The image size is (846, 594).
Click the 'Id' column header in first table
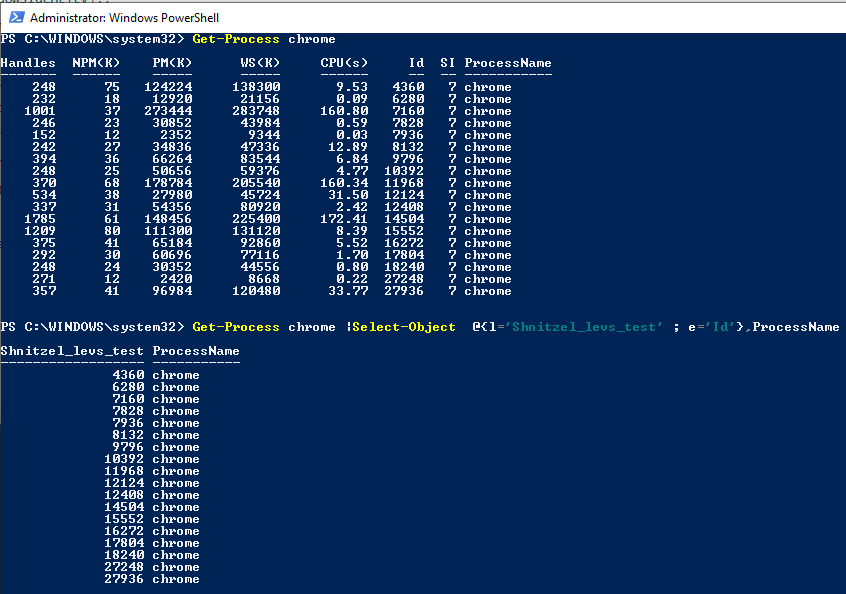(x=416, y=63)
